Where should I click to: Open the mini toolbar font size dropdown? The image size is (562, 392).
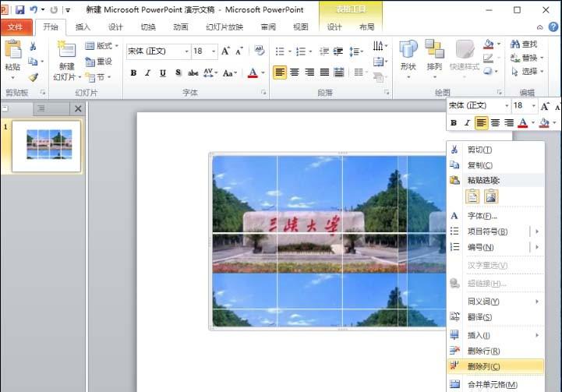click(533, 105)
